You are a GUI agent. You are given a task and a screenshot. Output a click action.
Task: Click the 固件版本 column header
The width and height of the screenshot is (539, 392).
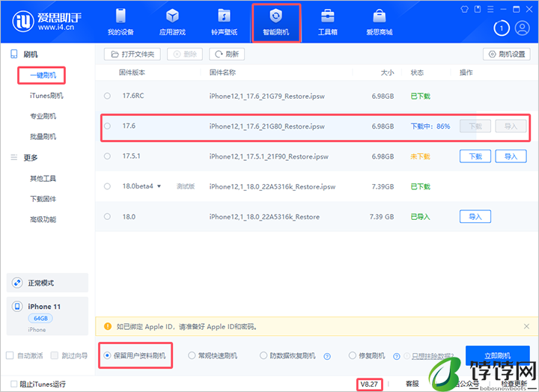click(132, 73)
